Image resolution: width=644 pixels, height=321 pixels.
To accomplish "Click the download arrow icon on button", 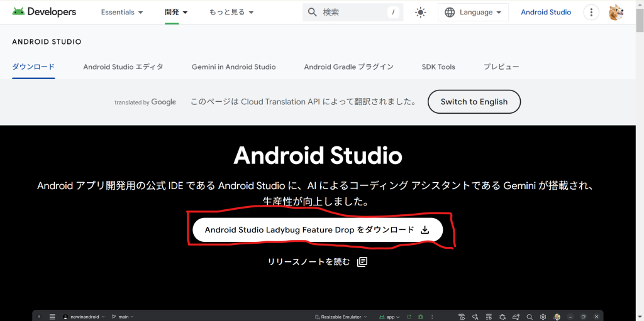I will [x=425, y=230].
